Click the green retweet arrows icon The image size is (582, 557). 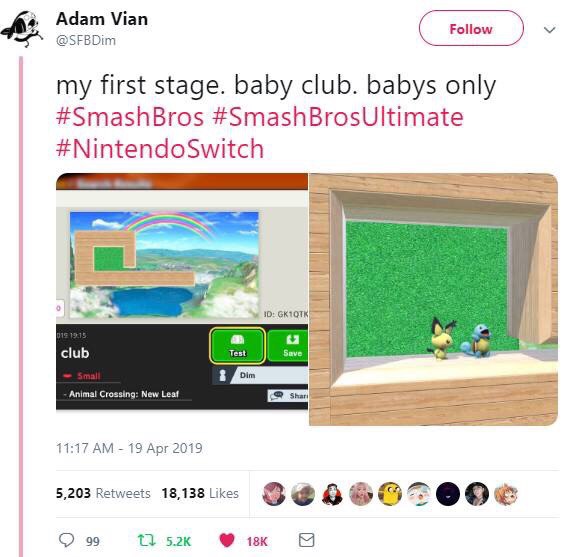pos(147,540)
